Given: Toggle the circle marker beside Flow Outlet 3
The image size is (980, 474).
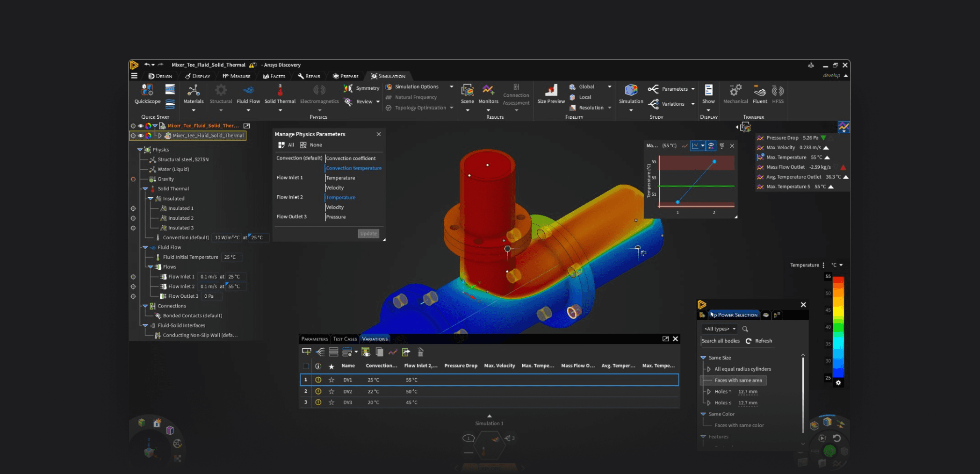Looking at the screenshot, I should (133, 296).
